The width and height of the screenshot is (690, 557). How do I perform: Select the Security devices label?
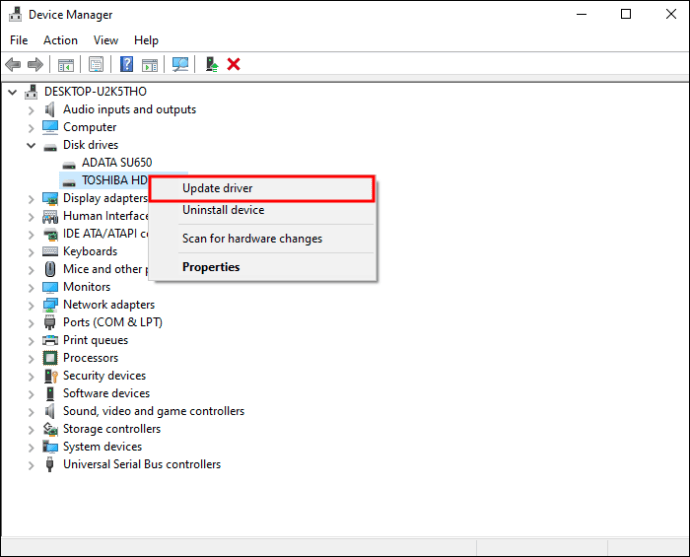pos(104,376)
